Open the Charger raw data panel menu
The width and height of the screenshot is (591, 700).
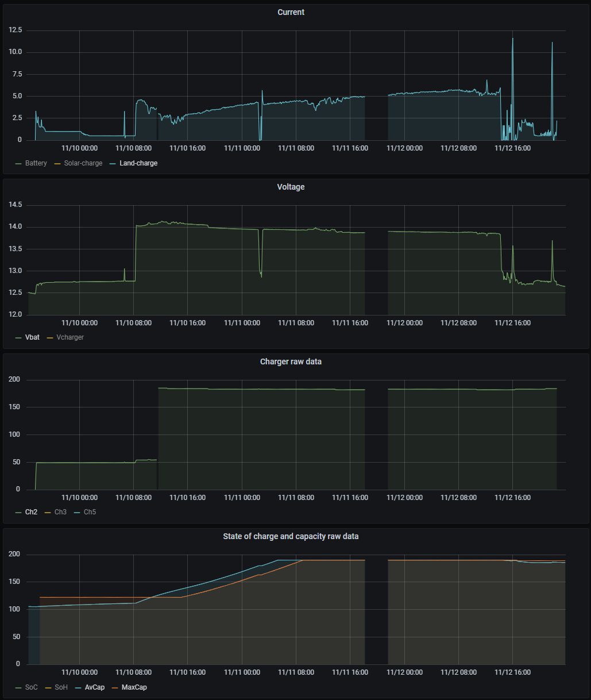[291, 361]
